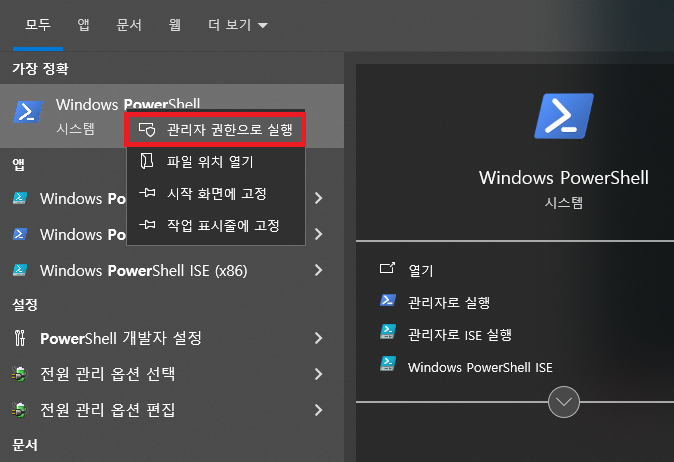Switch to the 앱 tab
This screenshot has width=674, height=462.
pos(83,25)
